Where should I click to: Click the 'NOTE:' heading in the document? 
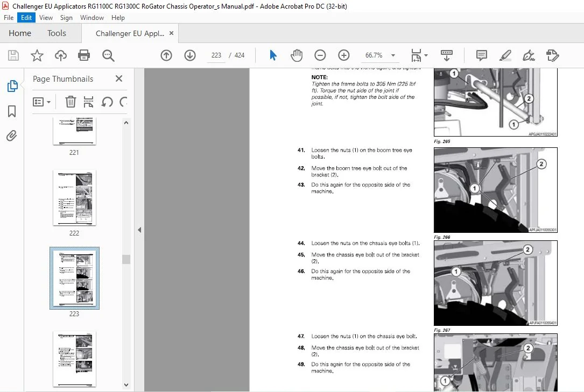coord(320,77)
